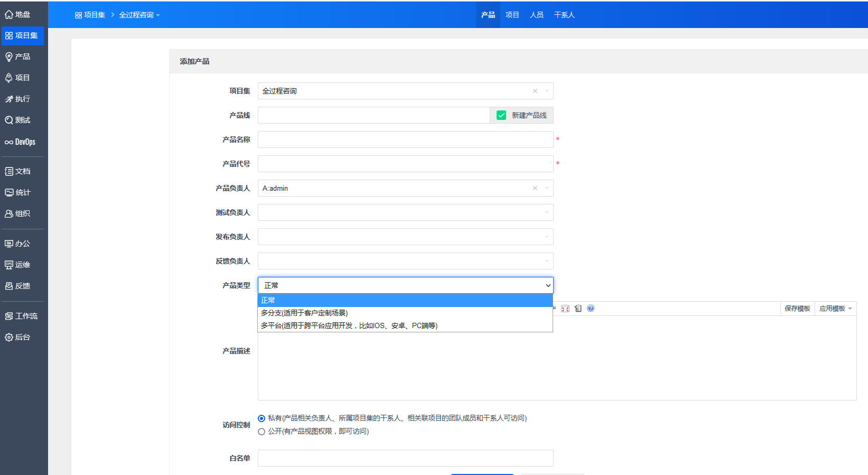Open the 应用模板 dropdown
The height and width of the screenshot is (475, 868).
click(x=835, y=309)
